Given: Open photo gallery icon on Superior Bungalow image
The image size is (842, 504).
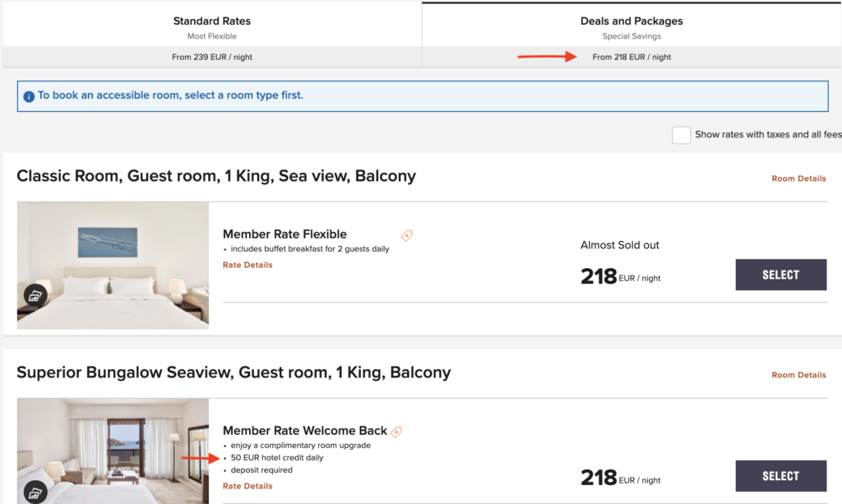Looking at the screenshot, I should (x=36, y=492).
